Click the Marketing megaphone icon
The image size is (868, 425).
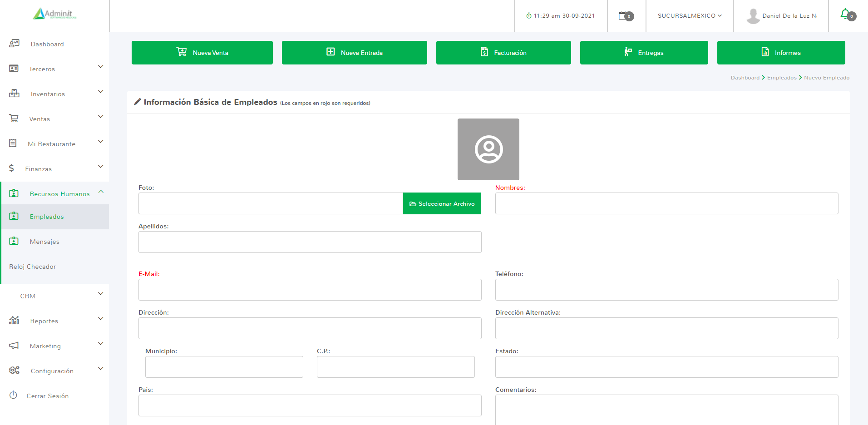[14, 346]
